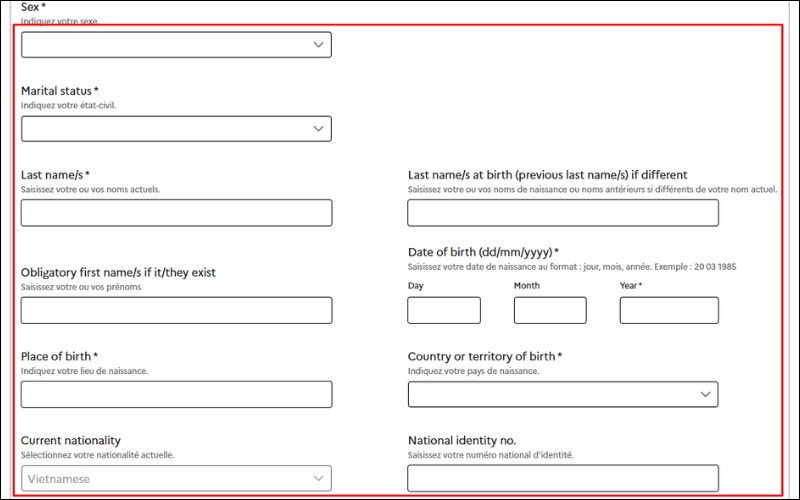The height and width of the screenshot is (500, 800).
Task: Click the 'Last name/s at birth' label text
Action: pyautogui.click(x=547, y=175)
